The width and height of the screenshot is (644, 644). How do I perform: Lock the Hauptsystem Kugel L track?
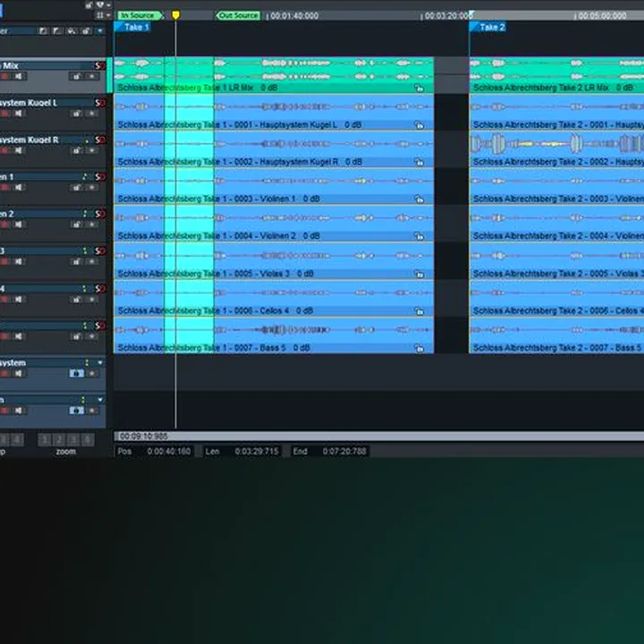tap(76, 114)
